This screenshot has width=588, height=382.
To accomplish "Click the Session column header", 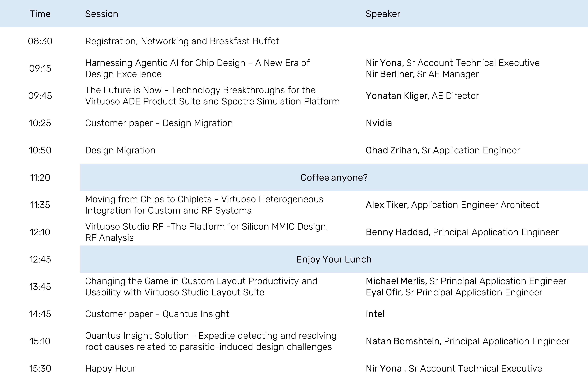I will [102, 14].
